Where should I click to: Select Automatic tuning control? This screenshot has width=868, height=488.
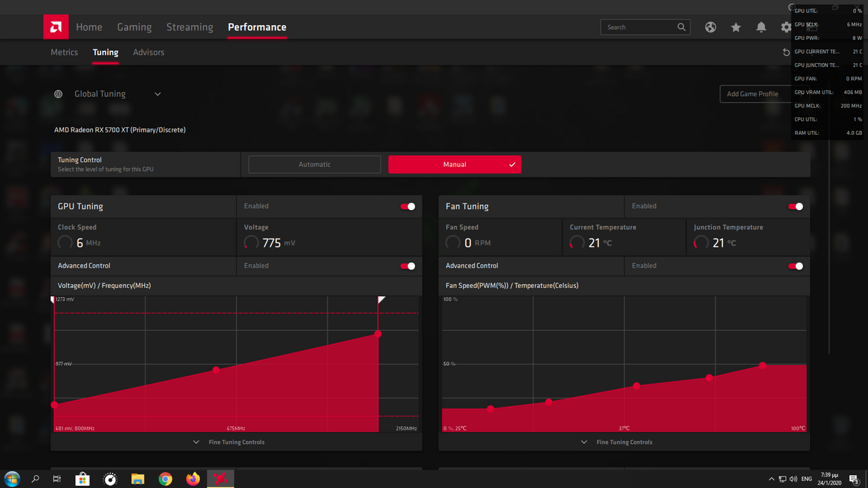click(x=315, y=164)
